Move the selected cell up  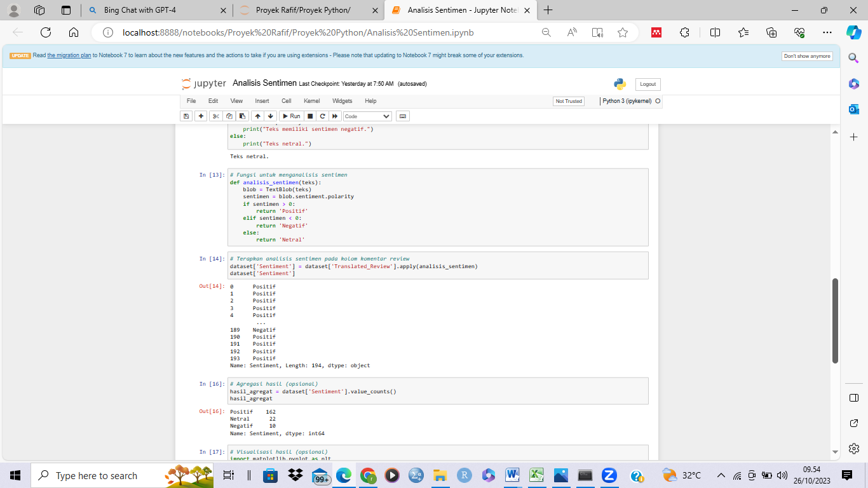257,116
